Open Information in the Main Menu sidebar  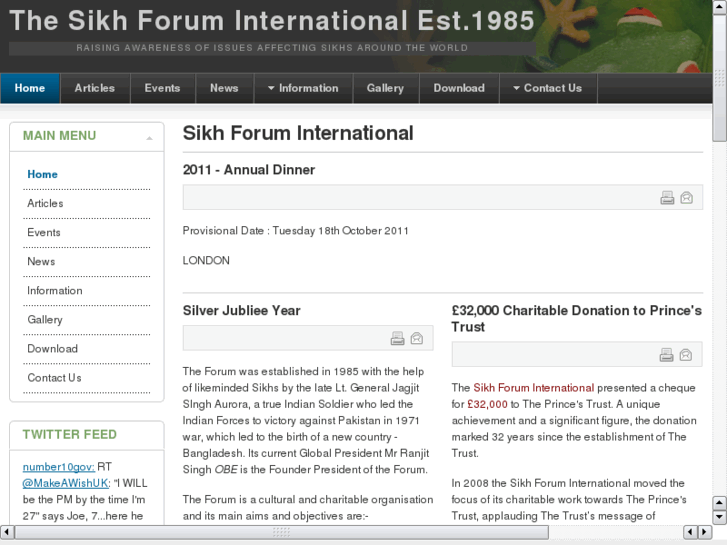point(55,290)
